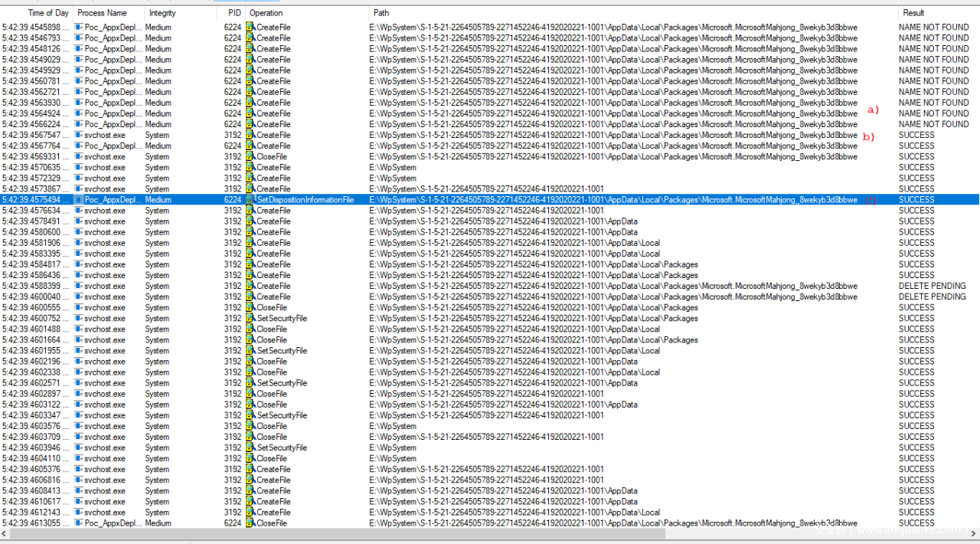The height and width of the screenshot is (544, 980).
Task: Click CloseFile icon at time 5:42:39.4569331
Action: (250, 157)
